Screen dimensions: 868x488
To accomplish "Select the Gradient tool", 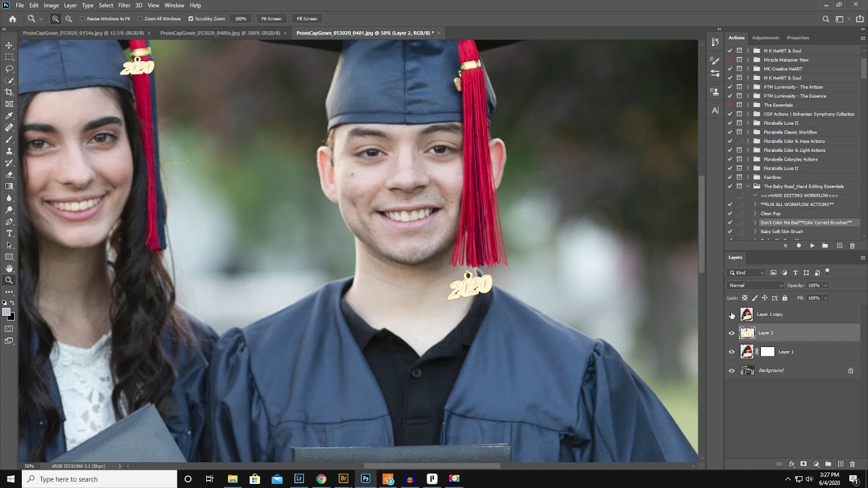I will pyautogui.click(x=9, y=186).
